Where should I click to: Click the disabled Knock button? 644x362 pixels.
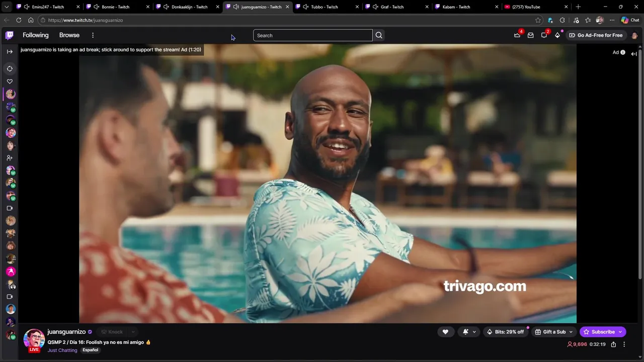point(112,332)
